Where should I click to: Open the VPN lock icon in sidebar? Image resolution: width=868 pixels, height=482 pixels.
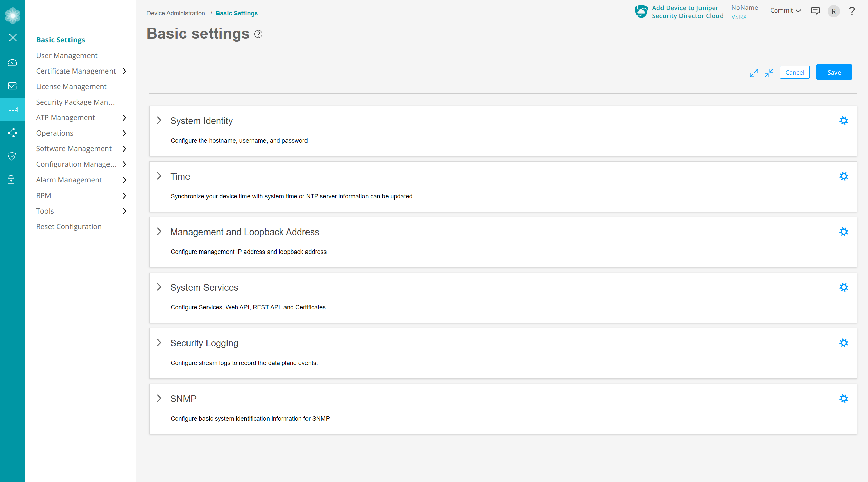[11, 179]
